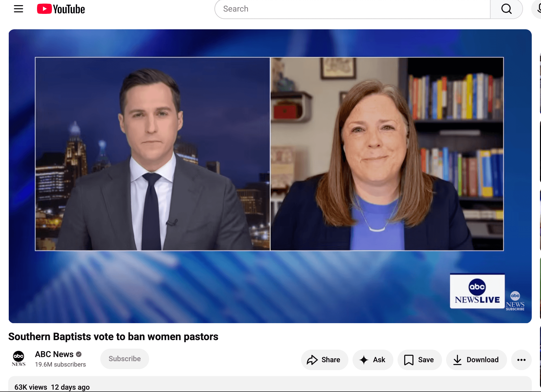Click the video player to toggle playback
541x392 pixels.
click(x=270, y=176)
